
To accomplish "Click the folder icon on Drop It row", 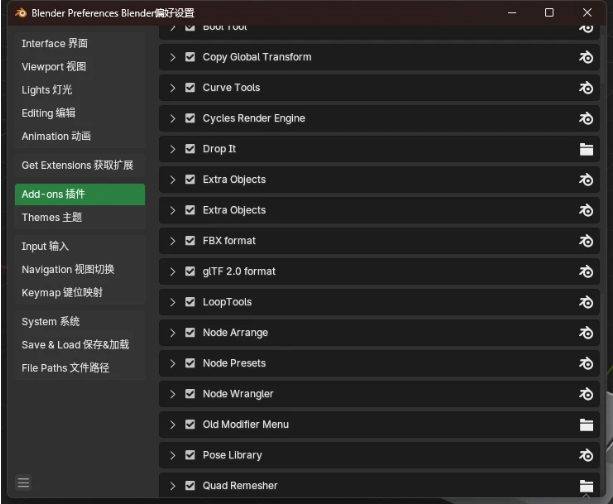I will (x=586, y=149).
